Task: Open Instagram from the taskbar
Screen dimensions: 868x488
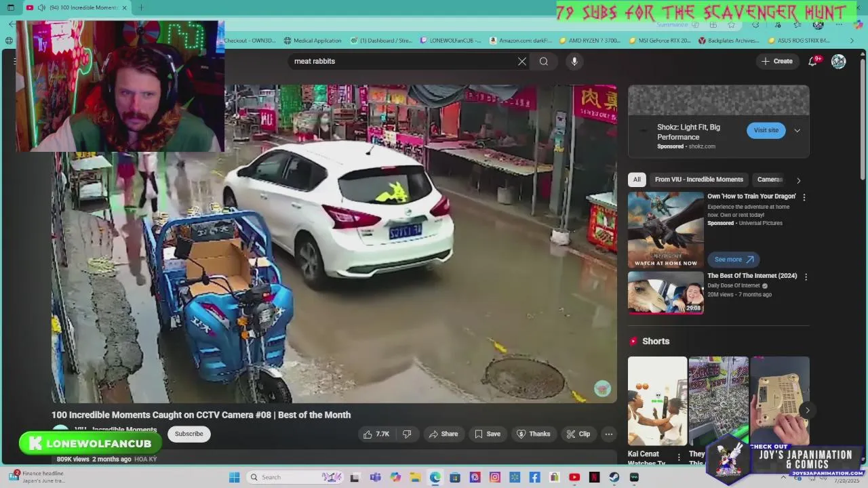Action: click(495, 477)
